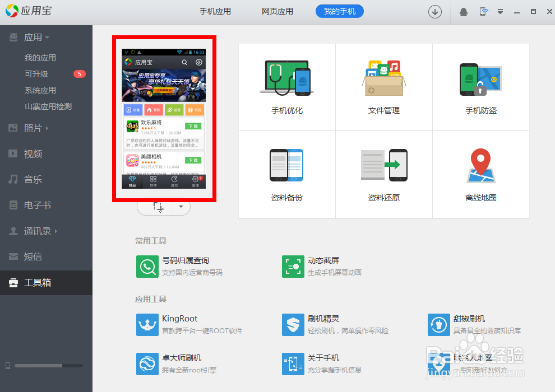Launch the 刷机精灵 shield icon
The height and width of the screenshot is (392, 555).
pyautogui.click(x=293, y=324)
